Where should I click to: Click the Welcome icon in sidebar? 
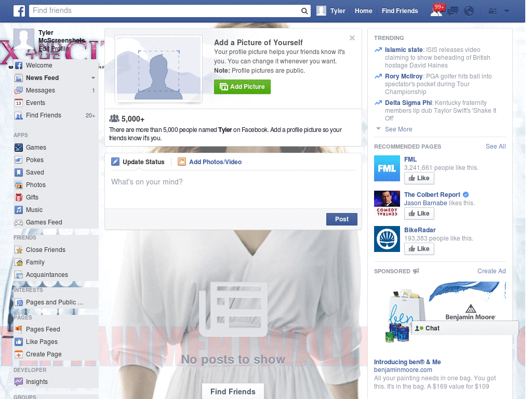point(19,65)
